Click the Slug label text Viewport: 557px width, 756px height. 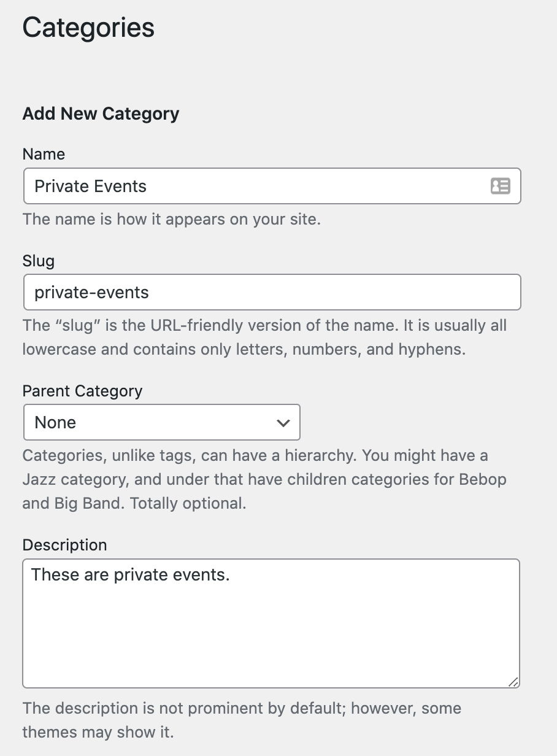pos(38,261)
